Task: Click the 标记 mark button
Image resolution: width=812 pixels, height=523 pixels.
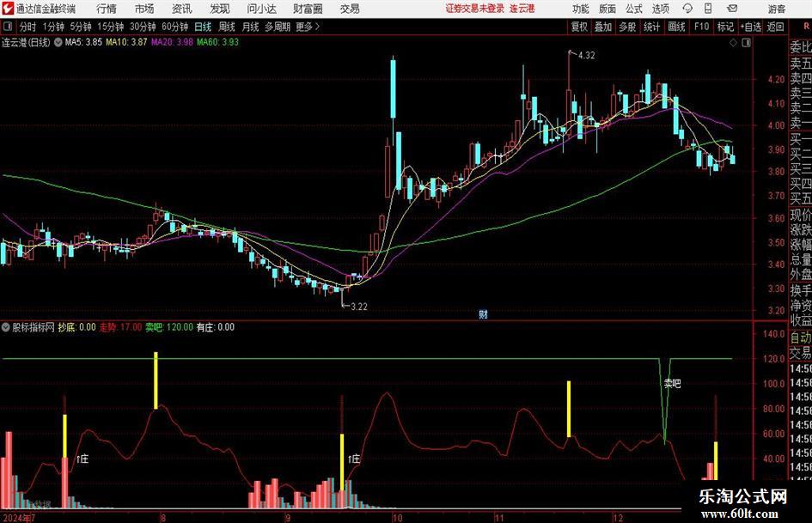Action: point(725,27)
